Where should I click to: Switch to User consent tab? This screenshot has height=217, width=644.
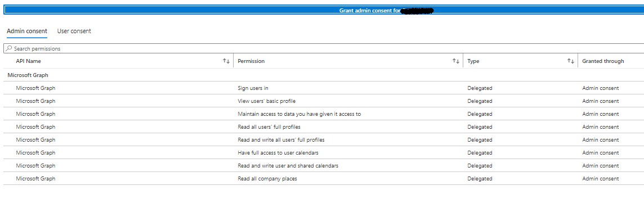click(x=74, y=31)
